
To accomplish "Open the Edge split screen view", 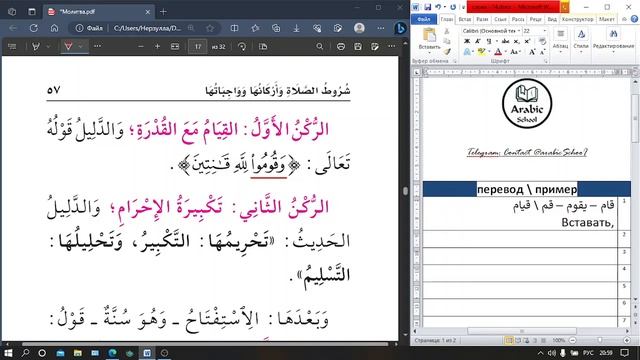I will 234,28.
